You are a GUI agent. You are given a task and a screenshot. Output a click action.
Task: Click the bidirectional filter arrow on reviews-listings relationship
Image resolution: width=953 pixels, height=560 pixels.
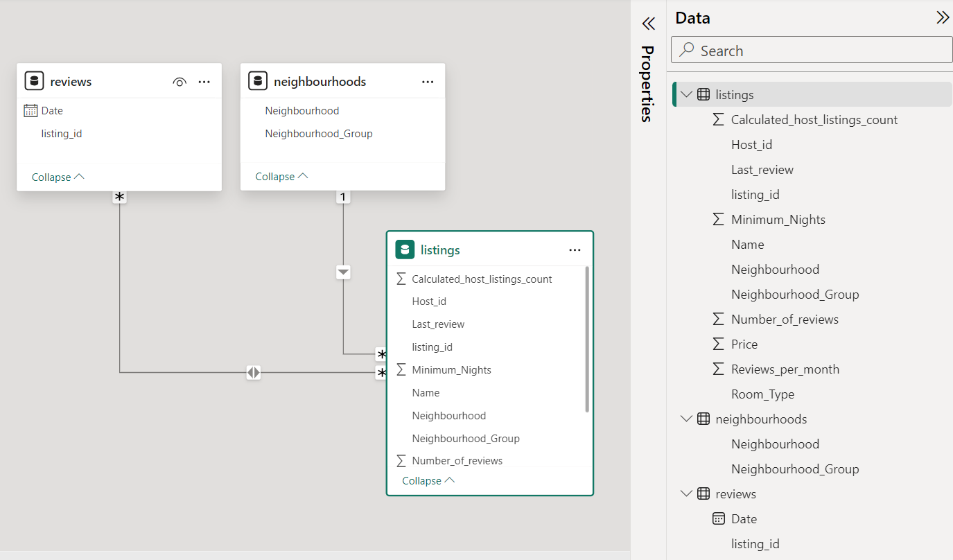[253, 372]
